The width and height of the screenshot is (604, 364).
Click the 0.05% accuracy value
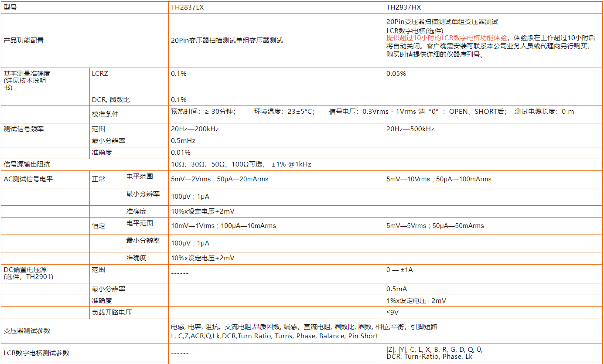(x=396, y=74)
